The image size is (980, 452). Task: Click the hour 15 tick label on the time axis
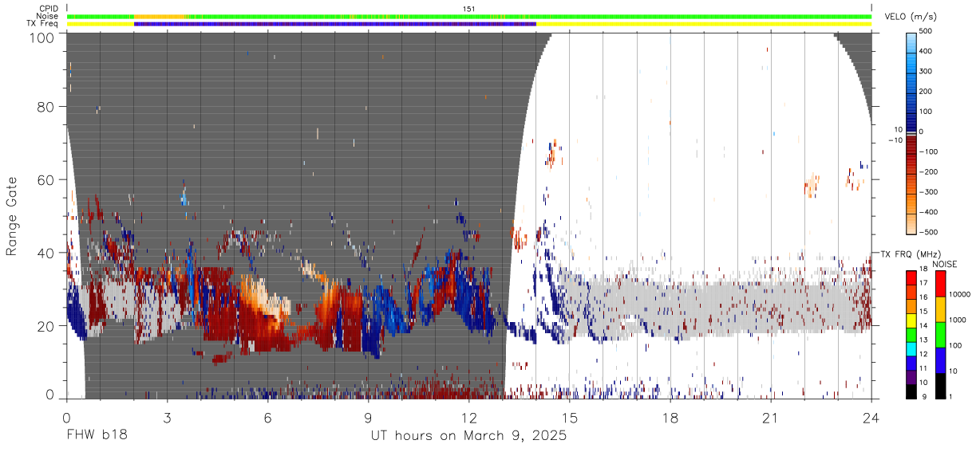[570, 418]
